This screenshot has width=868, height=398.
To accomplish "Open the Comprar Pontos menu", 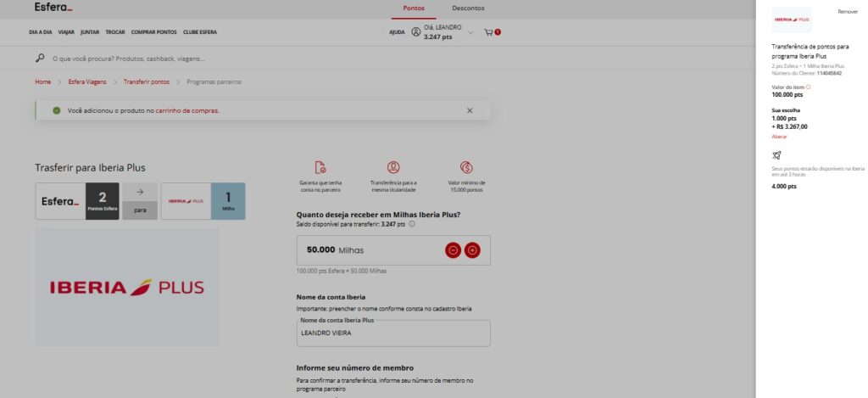I will [x=154, y=32].
